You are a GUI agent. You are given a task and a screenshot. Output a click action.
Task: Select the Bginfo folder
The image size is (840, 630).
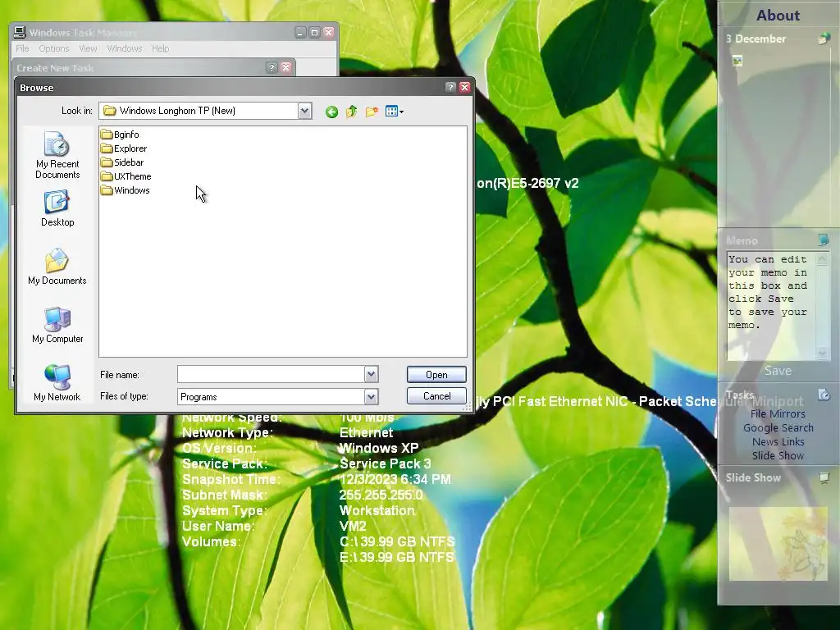pos(120,135)
